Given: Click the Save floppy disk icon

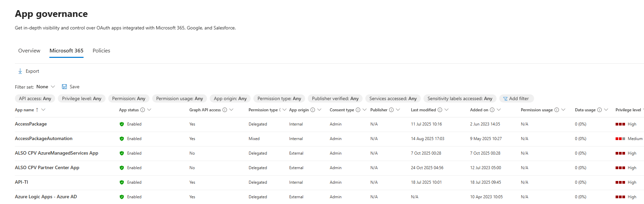Looking at the screenshot, I should [64, 87].
